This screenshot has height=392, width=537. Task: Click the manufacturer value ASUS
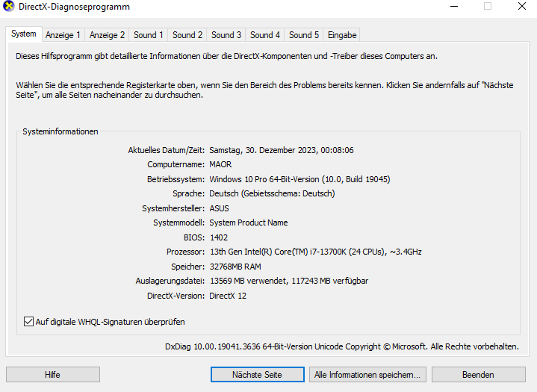219,208
